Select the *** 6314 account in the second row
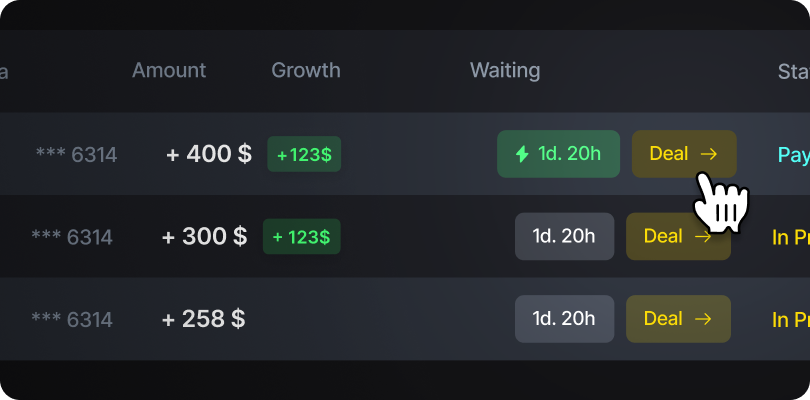 pyautogui.click(x=72, y=237)
